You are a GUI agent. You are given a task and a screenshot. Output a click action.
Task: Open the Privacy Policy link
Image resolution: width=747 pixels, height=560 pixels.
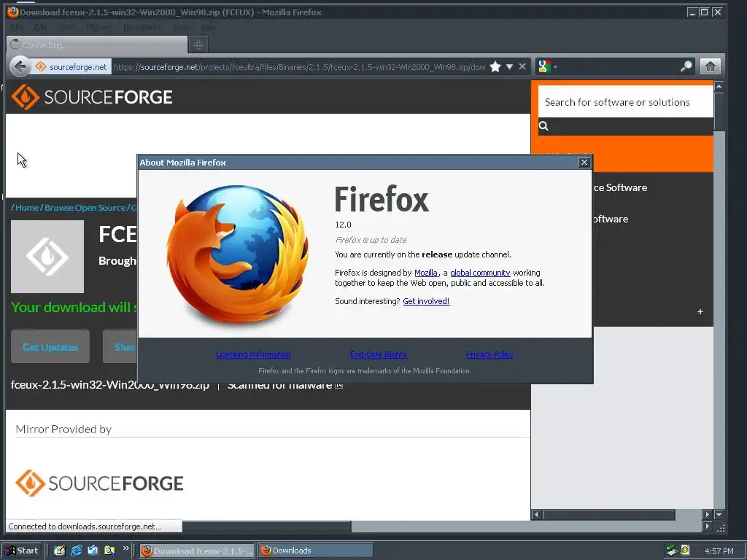489,354
